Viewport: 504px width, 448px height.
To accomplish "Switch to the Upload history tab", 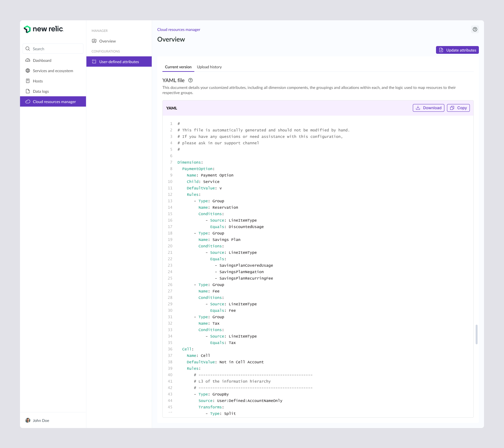I will 209,67.
